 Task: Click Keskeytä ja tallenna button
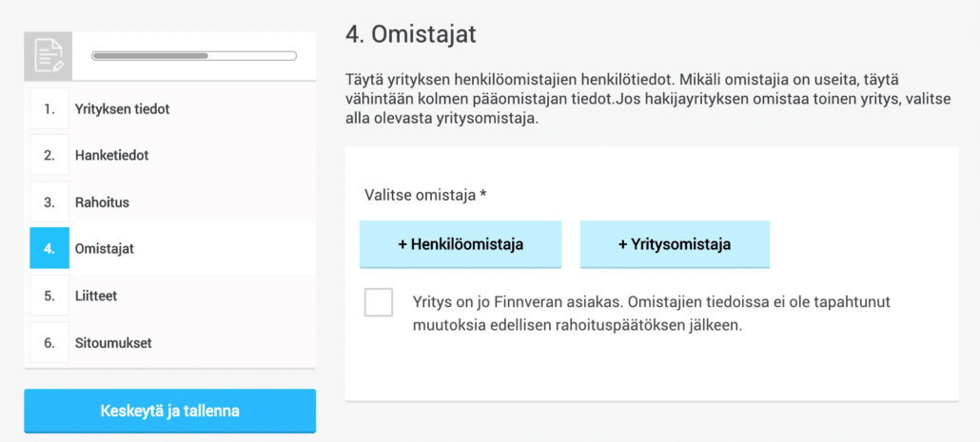(x=170, y=411)
